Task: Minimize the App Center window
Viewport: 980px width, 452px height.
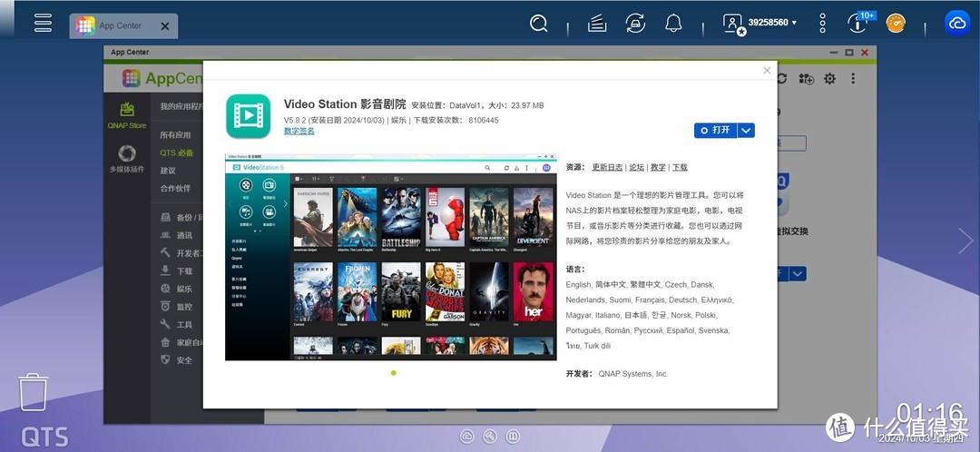Action: point(834,53)
